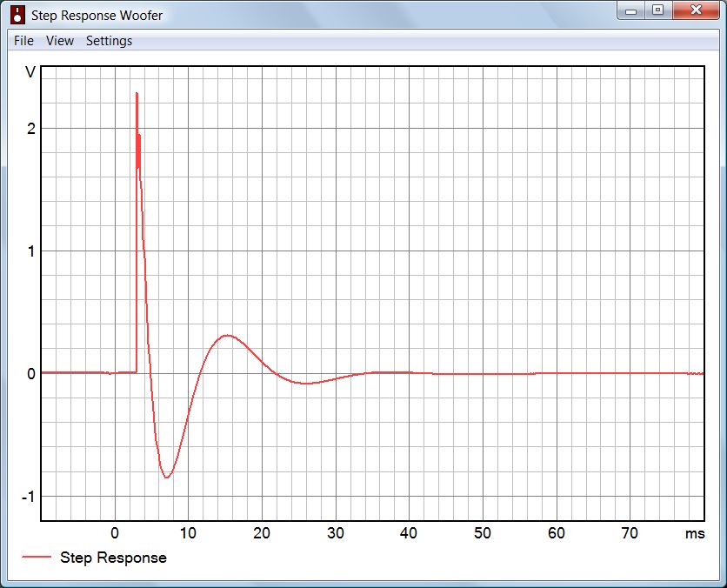727x588 pixels.
Task: Open the File menu
Action: point(23,41)
